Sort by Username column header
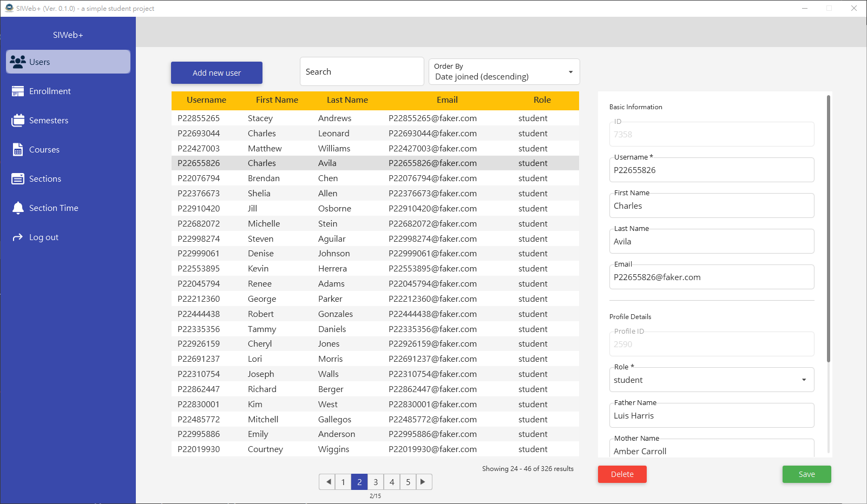 206,100
